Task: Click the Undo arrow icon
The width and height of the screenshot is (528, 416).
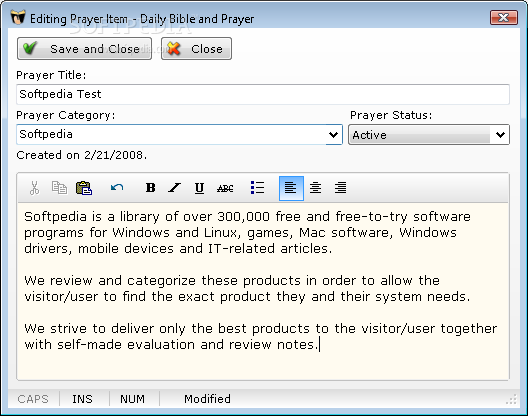Action: tap(117, 188)
